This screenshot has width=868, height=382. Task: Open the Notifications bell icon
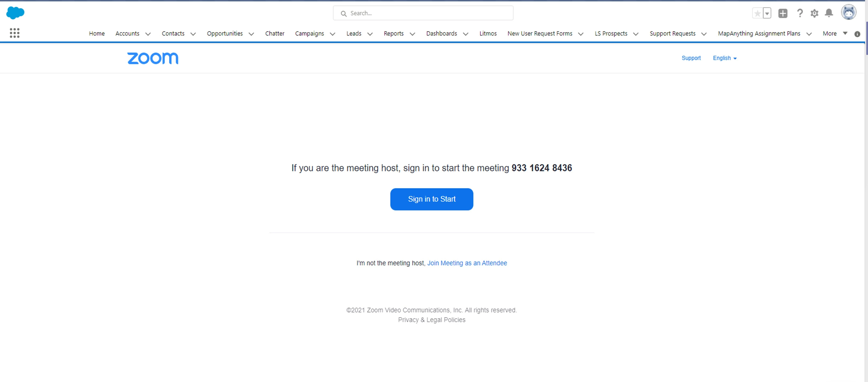(829, 13)
